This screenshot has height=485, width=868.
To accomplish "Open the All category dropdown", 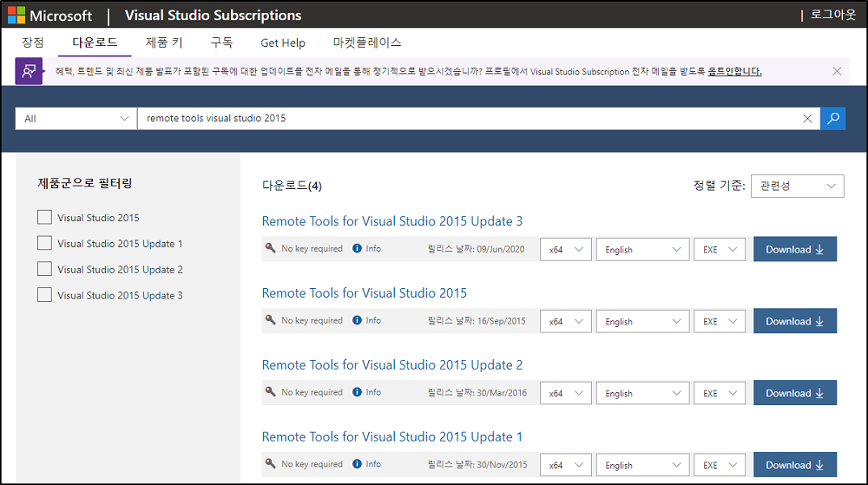I will point(76,118).
